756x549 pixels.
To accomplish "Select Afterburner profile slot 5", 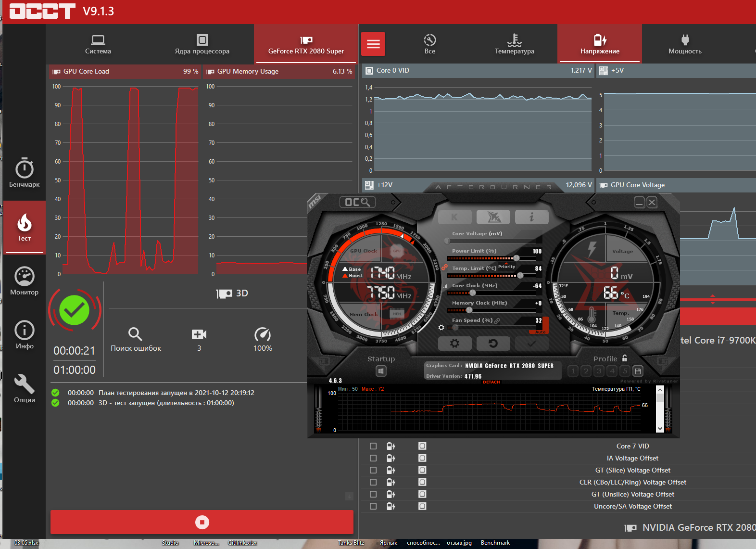I will (625, 371).
